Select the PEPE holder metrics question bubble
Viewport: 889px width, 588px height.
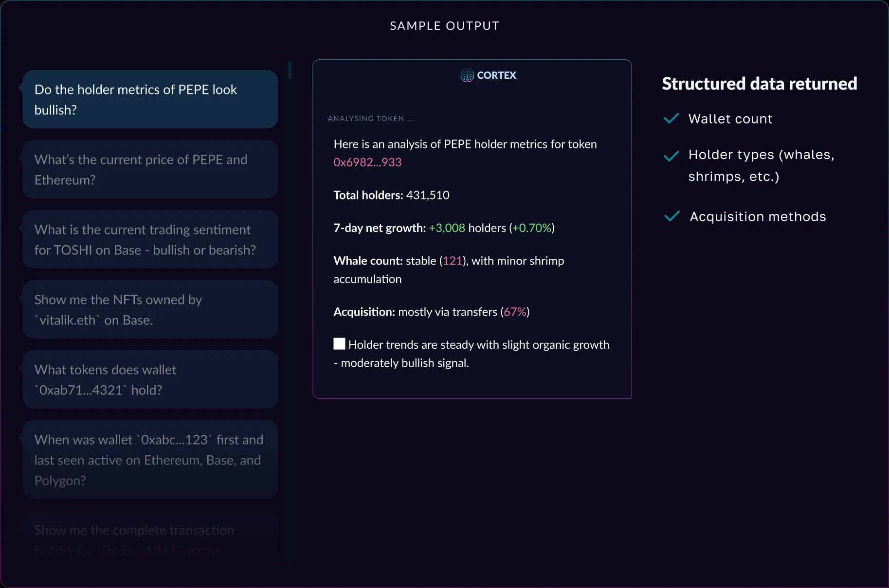(149, 99)
